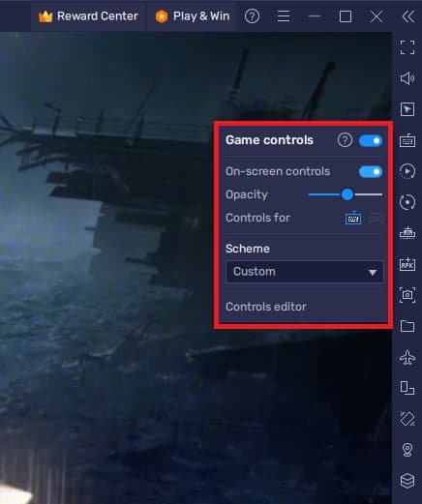Open the hamburger menu in title bar

coord(284,16)
